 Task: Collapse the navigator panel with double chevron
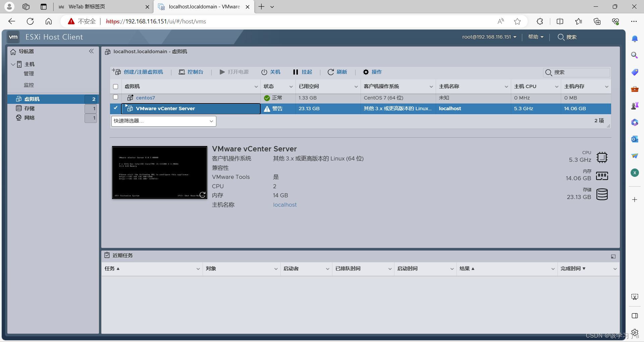pos(91,51)
